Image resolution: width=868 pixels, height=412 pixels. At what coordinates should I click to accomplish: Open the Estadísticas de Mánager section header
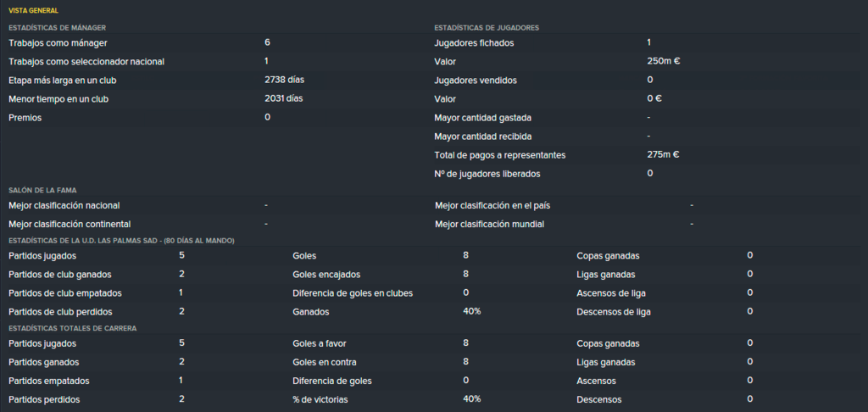pyautogui.click(x=57, y=27)
